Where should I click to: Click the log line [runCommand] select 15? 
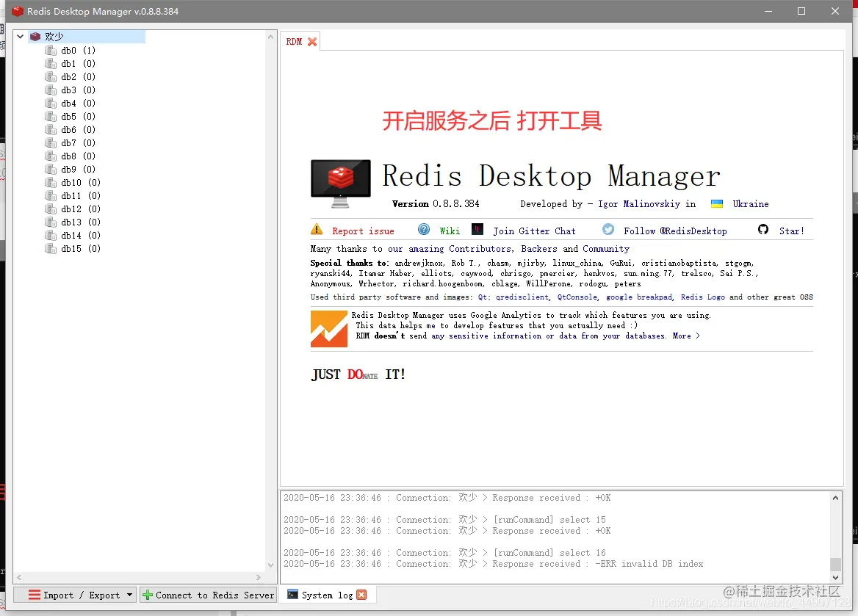[444, 520]
